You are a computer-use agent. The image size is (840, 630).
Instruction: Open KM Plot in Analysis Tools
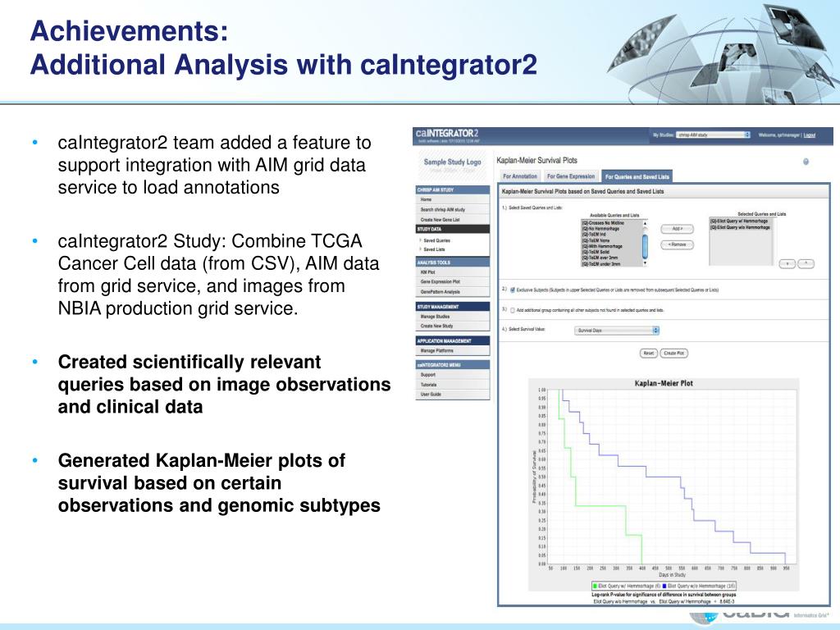tap(453, 272)
